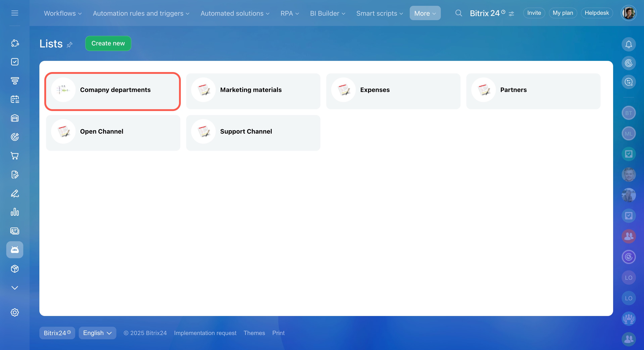Open My plan

563,13
